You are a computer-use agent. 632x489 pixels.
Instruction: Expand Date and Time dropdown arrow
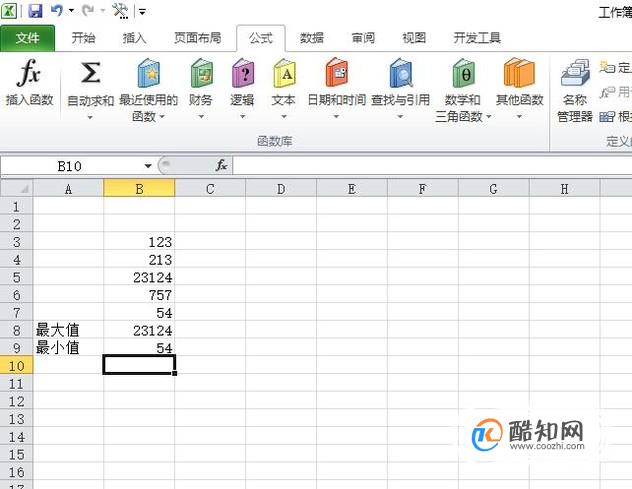(337, 117)
